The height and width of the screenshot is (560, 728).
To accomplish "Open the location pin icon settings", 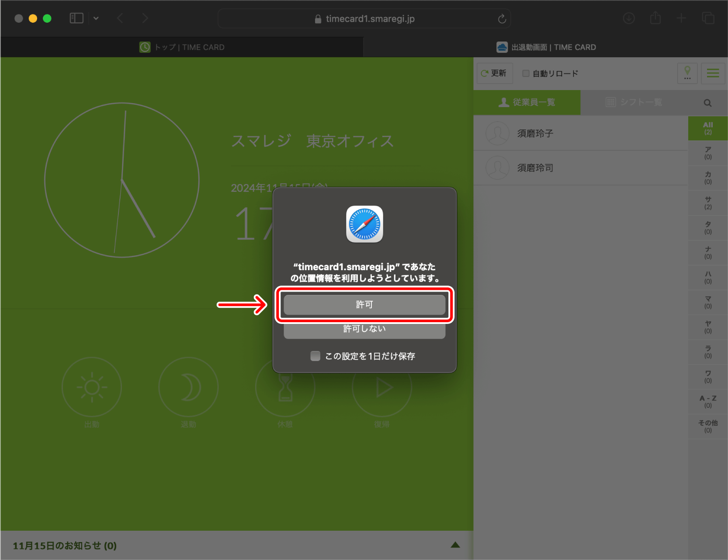I will point(687,73).
